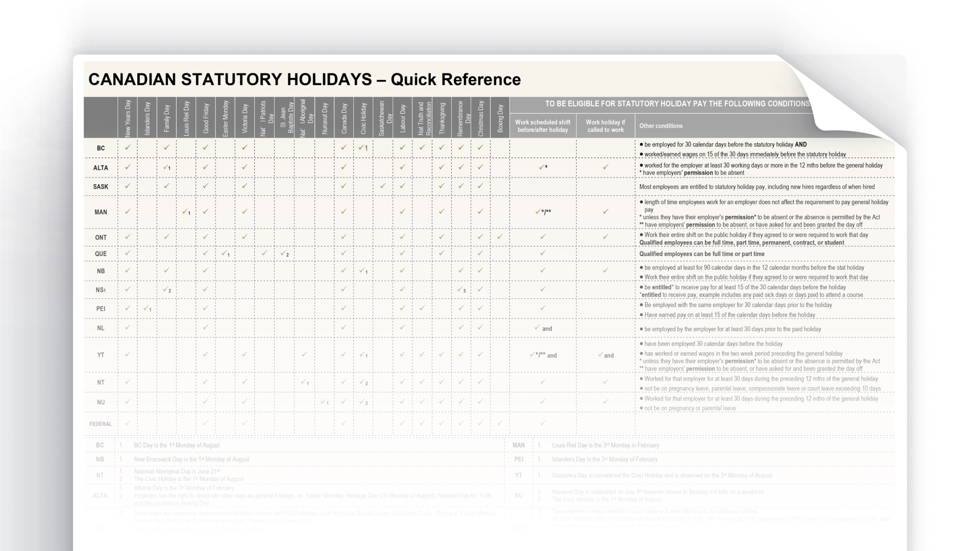
Task: Click the 'Saskatchewan Day' column header
Action: pos(383,118)
